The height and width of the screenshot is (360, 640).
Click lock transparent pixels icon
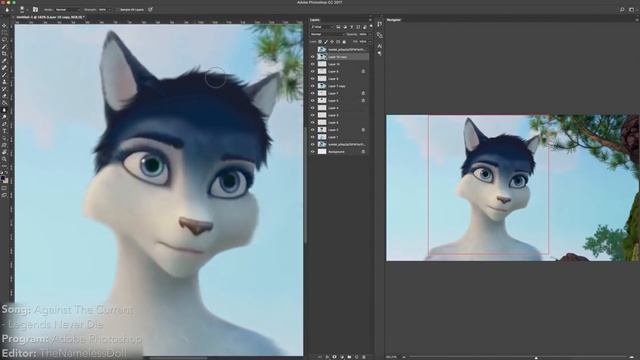[320, 42]
